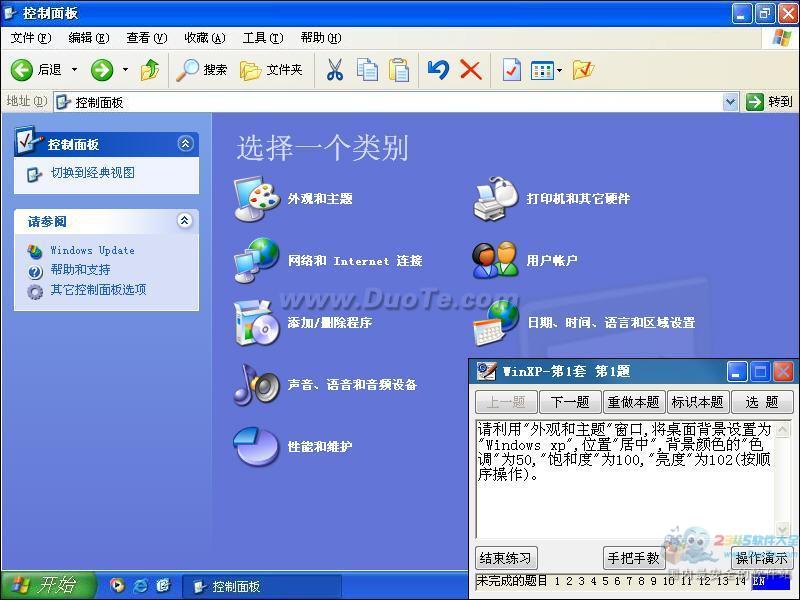
Task: Click the 转到 Go button
Action: coord(769,102)
